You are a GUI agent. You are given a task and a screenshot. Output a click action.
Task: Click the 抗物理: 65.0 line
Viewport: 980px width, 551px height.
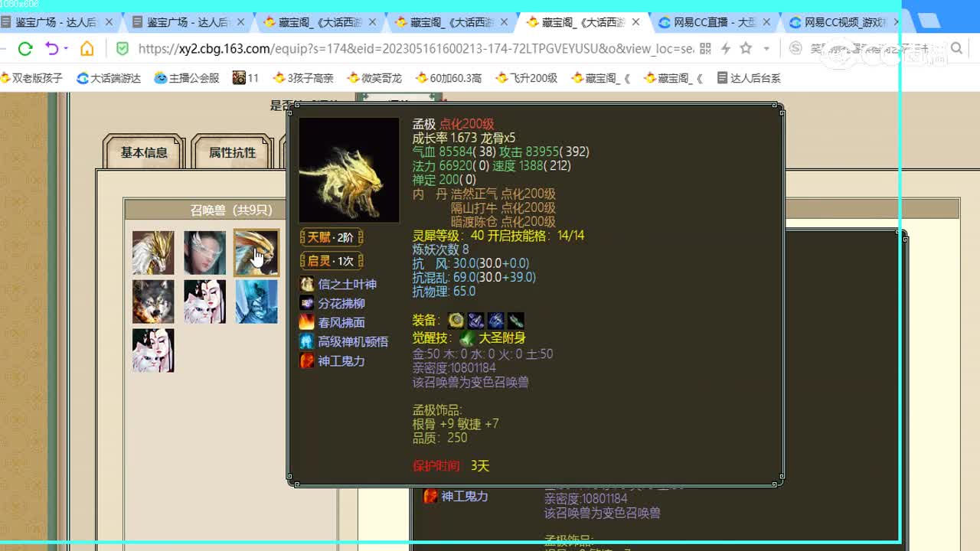tap(444, 291)
